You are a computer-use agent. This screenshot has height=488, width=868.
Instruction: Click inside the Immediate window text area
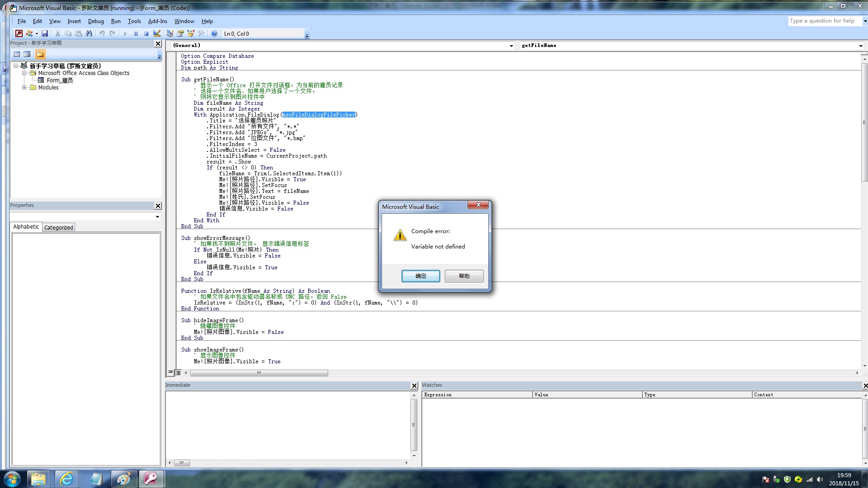[x=288, y=425]
